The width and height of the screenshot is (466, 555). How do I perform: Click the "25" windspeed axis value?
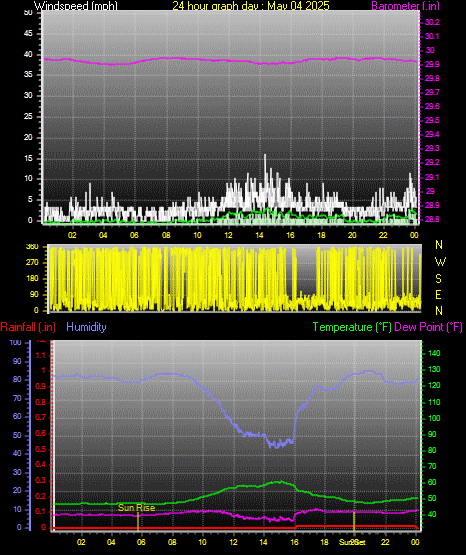tap(28, 116)
